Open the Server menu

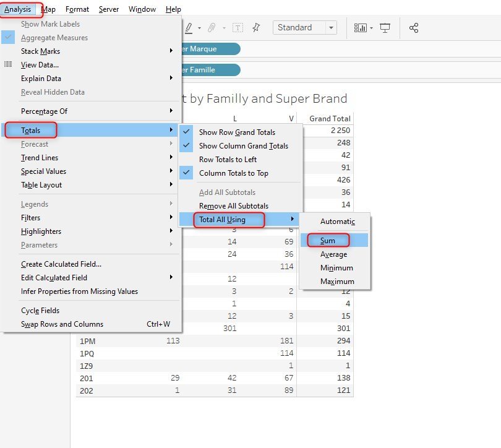[109, 9]
